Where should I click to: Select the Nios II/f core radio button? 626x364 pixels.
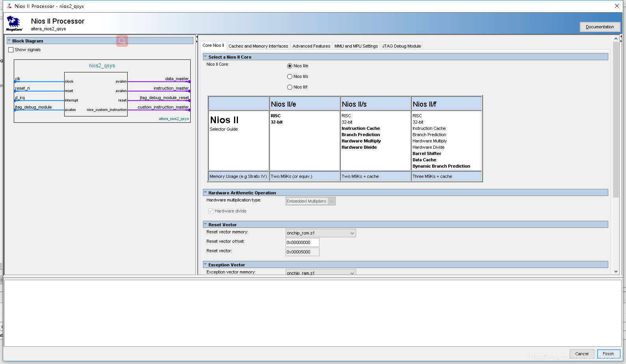click(290, 87)
